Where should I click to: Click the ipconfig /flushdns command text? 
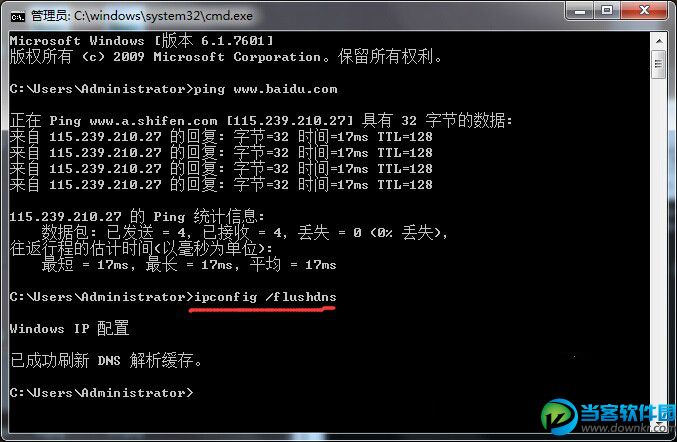tap(265, 297)
